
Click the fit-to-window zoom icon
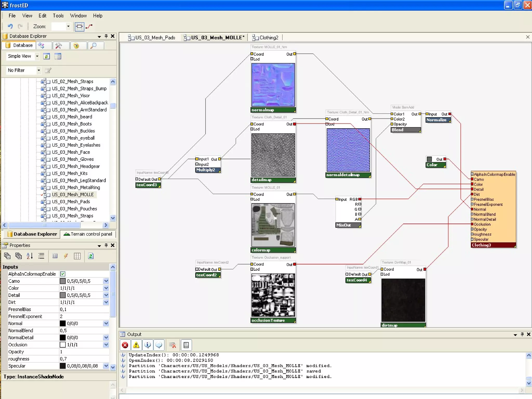click(x=79, y=26)
